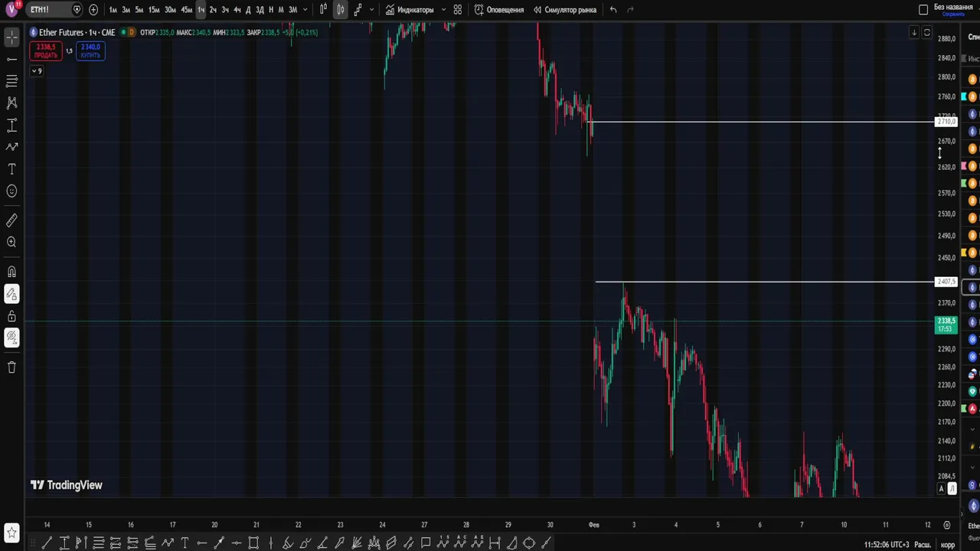Screen dimensions: 980x551
Task: Open patterns tool in left sidebar
Action: pyautogui.click(x=11, y=103)
